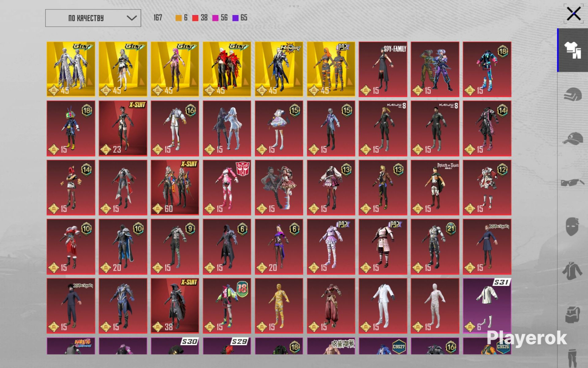Select the outfits category icon in sidebar

click(x=573, y=50)
